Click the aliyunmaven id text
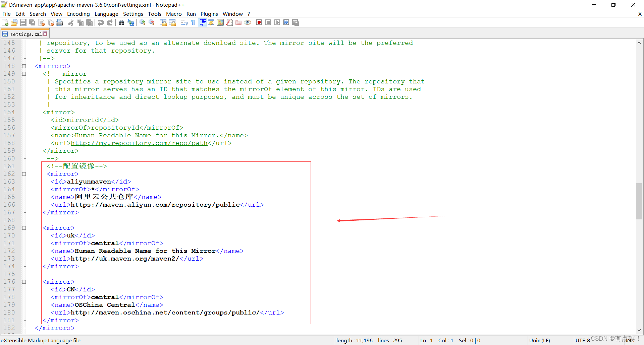Screen dimensions: 644x345 [x=89, y=182]
